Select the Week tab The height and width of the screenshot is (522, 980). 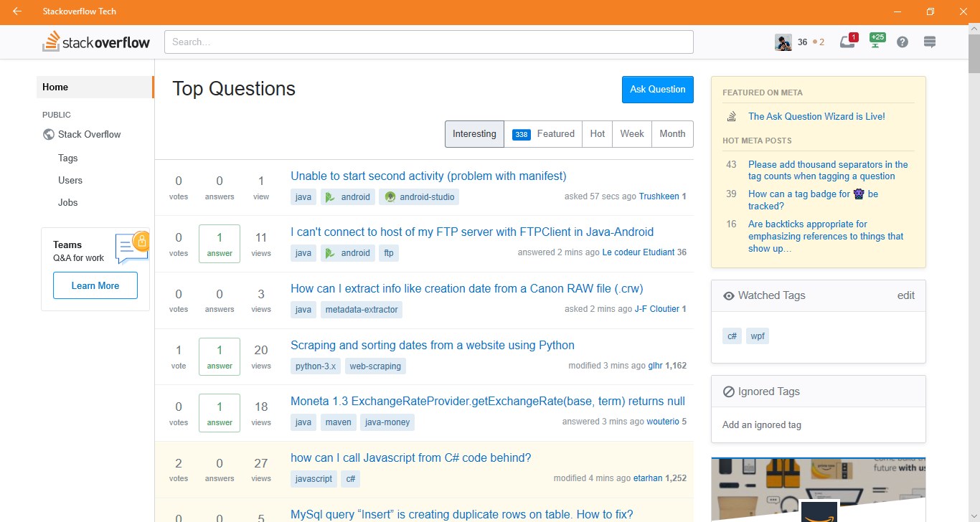[x=631, y=134]
